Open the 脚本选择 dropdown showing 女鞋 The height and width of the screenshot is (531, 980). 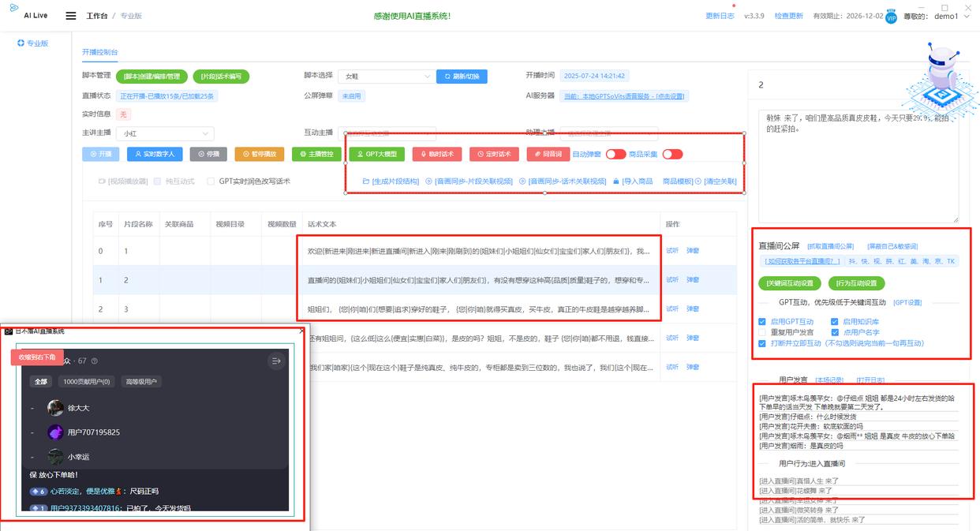tap(386, 77)
